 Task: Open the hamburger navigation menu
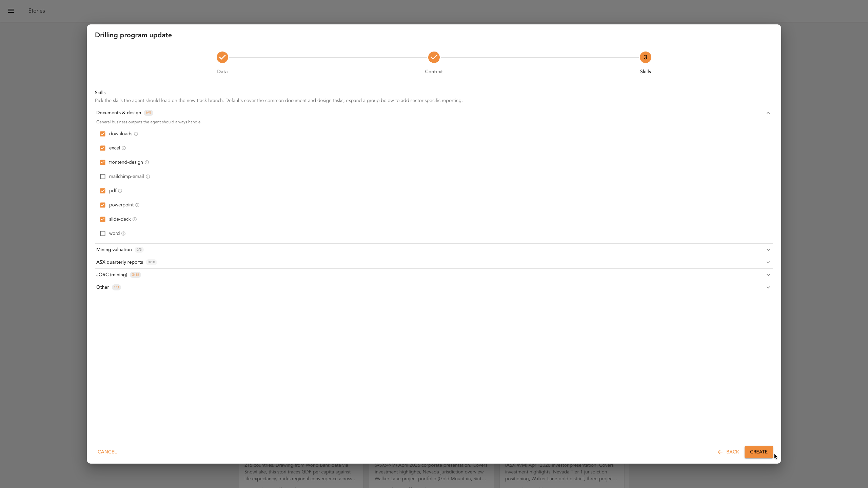pyautogui.click(x=11, y=11)
